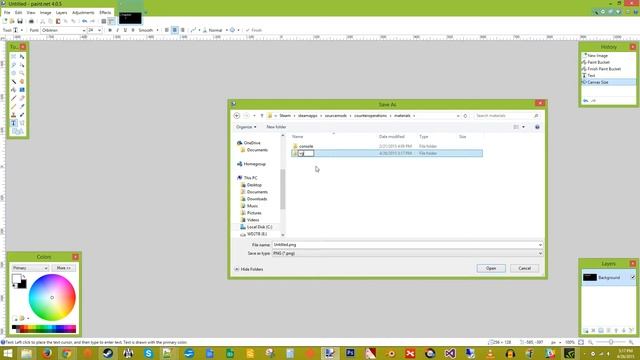Viewport: 640px width, 360px height.
Task: Select the Gradient tool
Action: [22, 90]
